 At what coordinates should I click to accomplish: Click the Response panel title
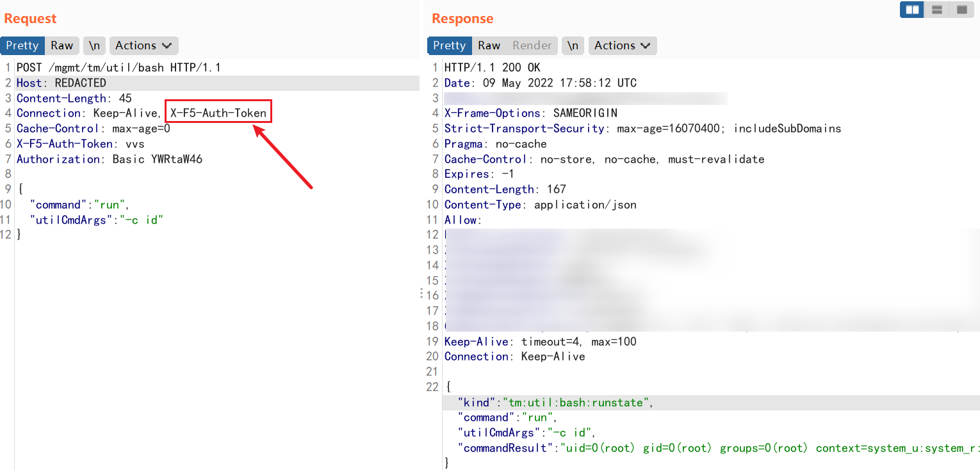462,19
